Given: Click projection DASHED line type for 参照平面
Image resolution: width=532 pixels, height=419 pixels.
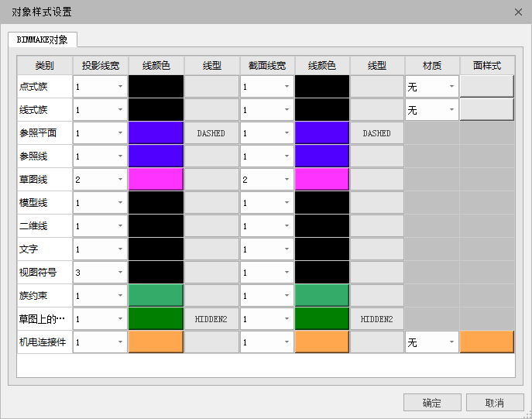Looking at the screenshot, I should pyautogui.click(x=211, y=133).
